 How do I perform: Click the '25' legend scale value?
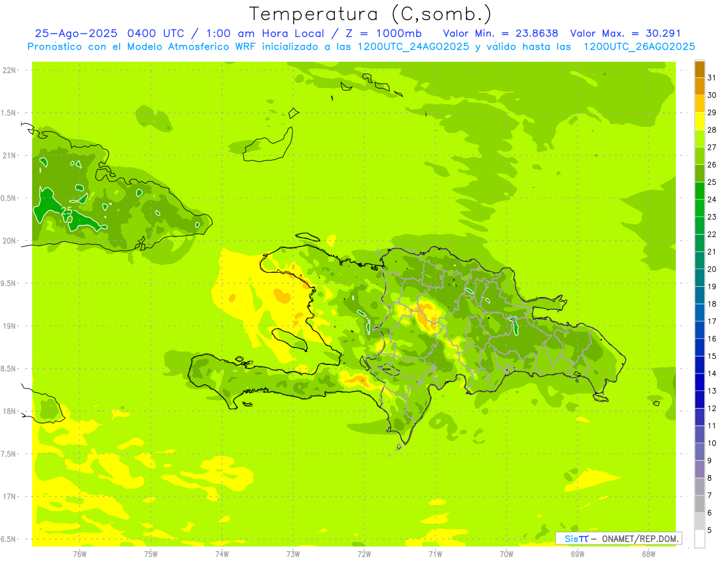tap(712, 182)
